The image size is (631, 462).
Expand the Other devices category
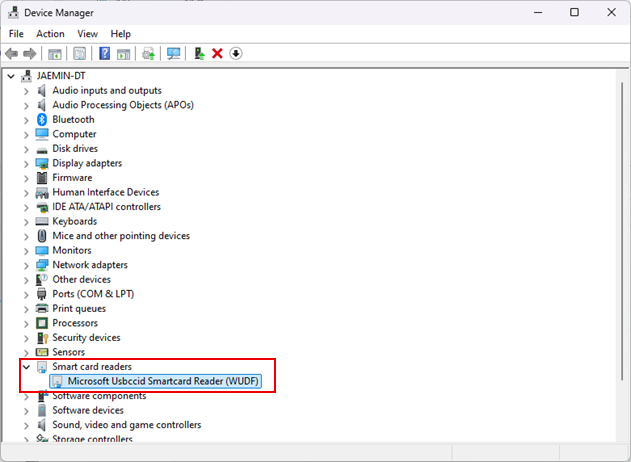tap(26, 280)
